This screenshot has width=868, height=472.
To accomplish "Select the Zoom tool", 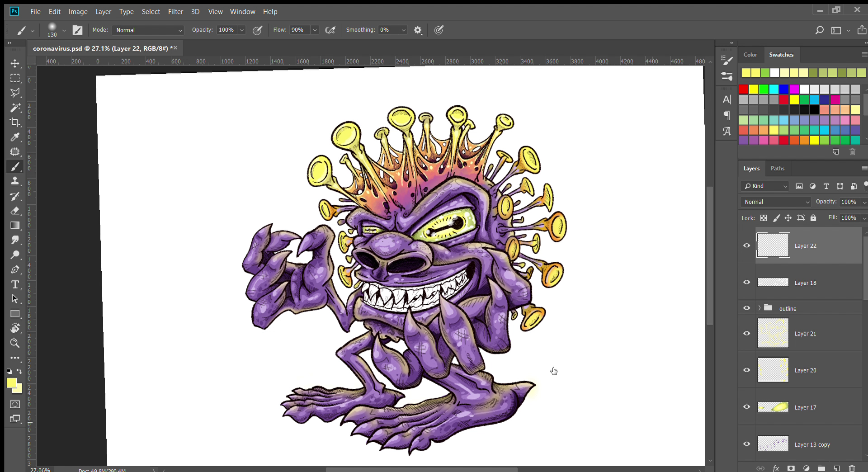I will [x=15, y=343].
